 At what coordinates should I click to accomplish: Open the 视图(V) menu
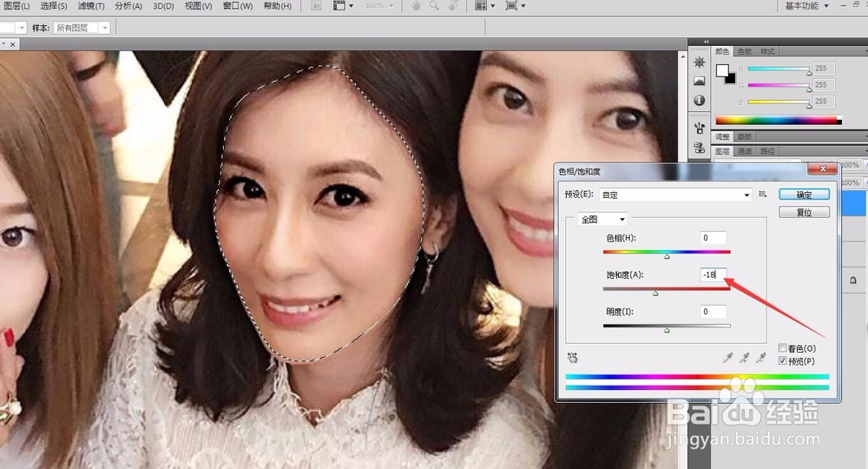[x=198, y=5]
